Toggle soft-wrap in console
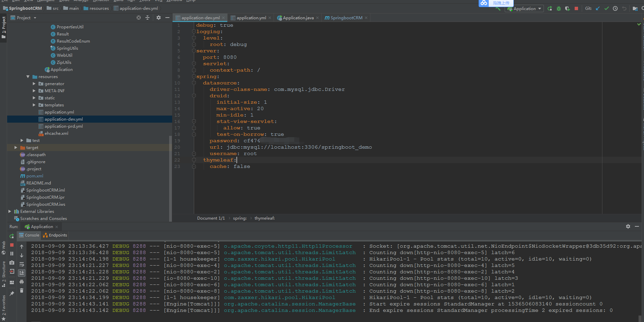 (x=22, y=264)
